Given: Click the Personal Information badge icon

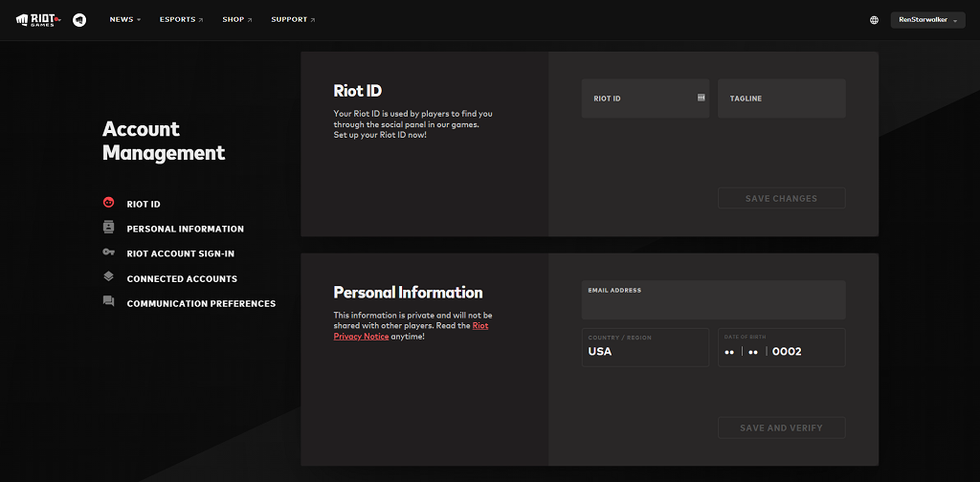Looking at the screenshot, I should [x=108, y=228].
